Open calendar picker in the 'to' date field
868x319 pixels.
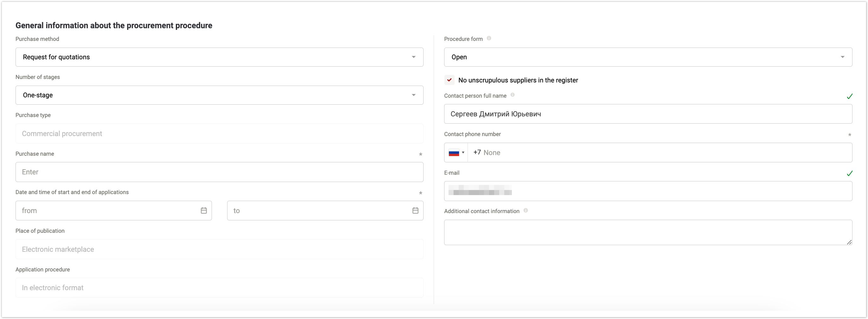[x=415, y=211]
